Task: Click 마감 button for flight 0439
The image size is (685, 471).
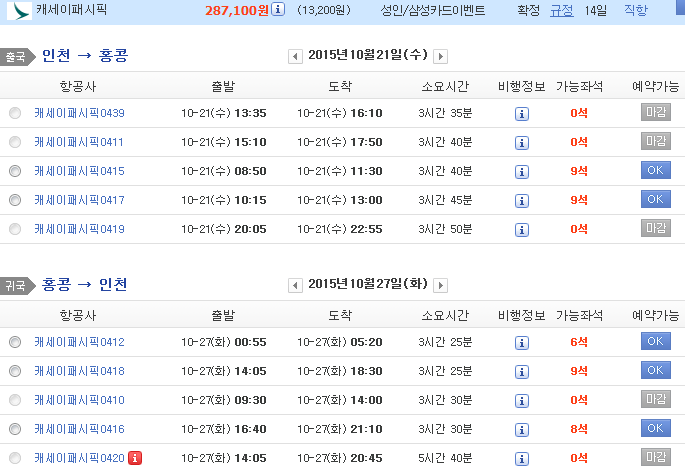Action: [656, 112]
